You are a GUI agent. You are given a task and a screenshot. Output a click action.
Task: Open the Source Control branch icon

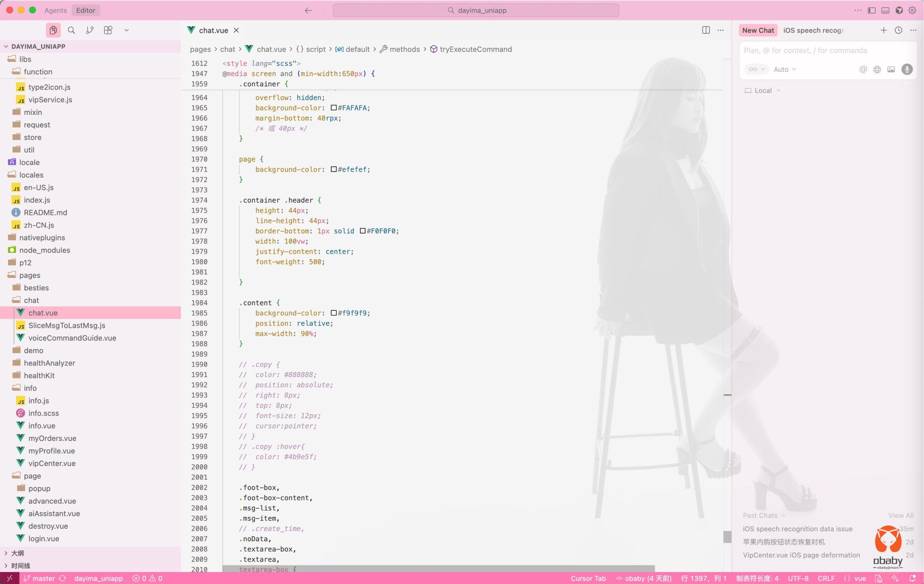click(90, 30)
